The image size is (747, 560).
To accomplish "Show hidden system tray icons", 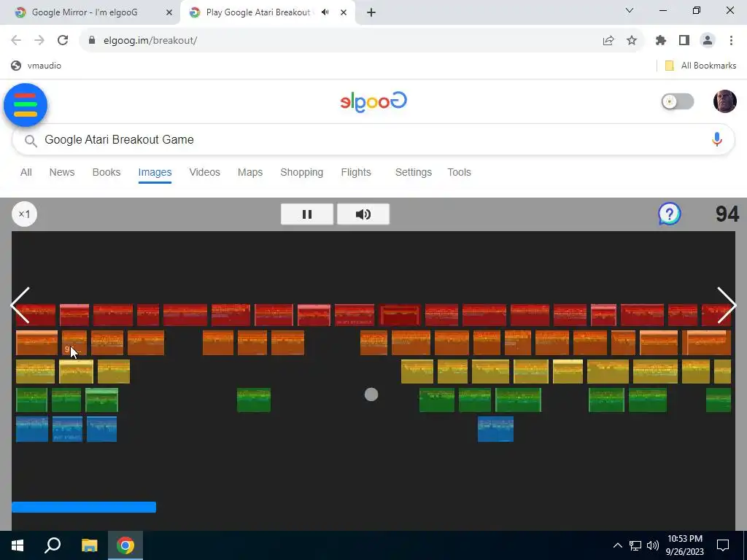I will point(617,545).
